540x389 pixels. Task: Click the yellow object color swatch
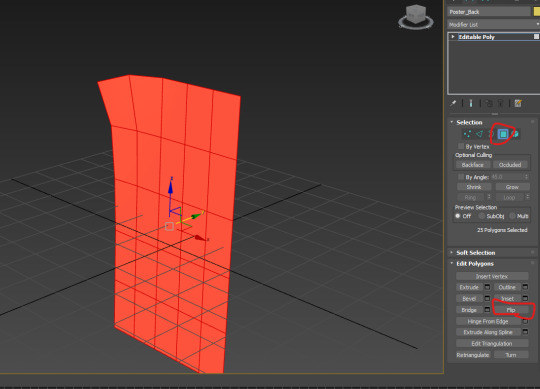(x=537, y=12)
